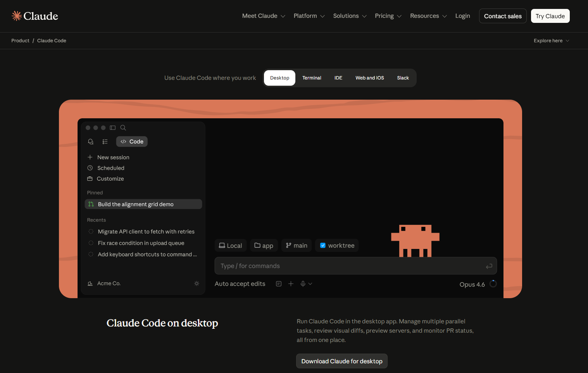Click the Try Claude button
588x373 pixels.
pos(550,16)
